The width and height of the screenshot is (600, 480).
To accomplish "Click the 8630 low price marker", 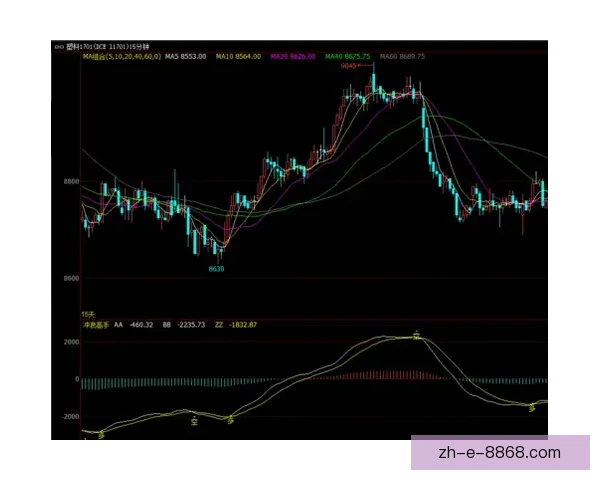I will coord(216,269).
